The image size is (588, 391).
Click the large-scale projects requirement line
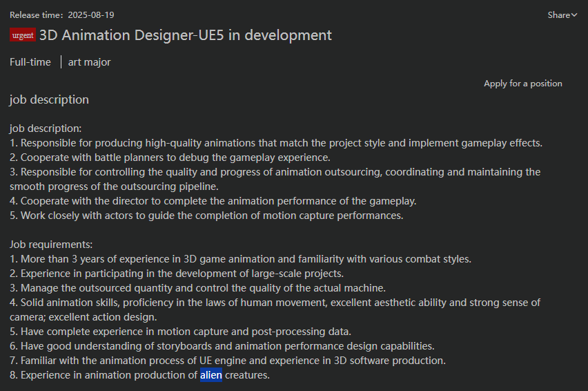[x=177, y=274]
